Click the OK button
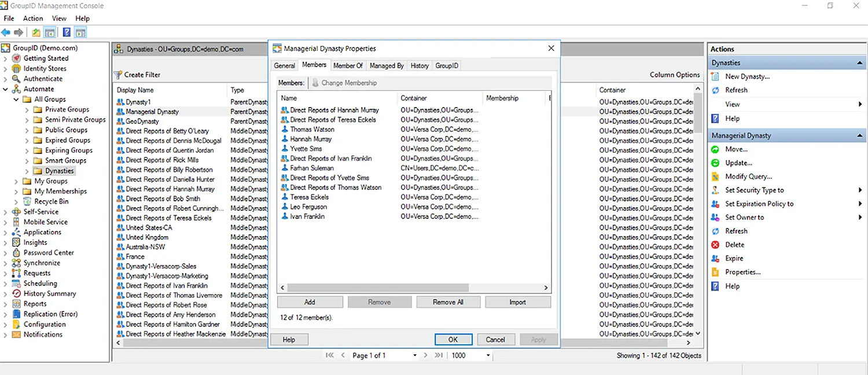Viewport: 868px width, 375px height. [453, 340]
